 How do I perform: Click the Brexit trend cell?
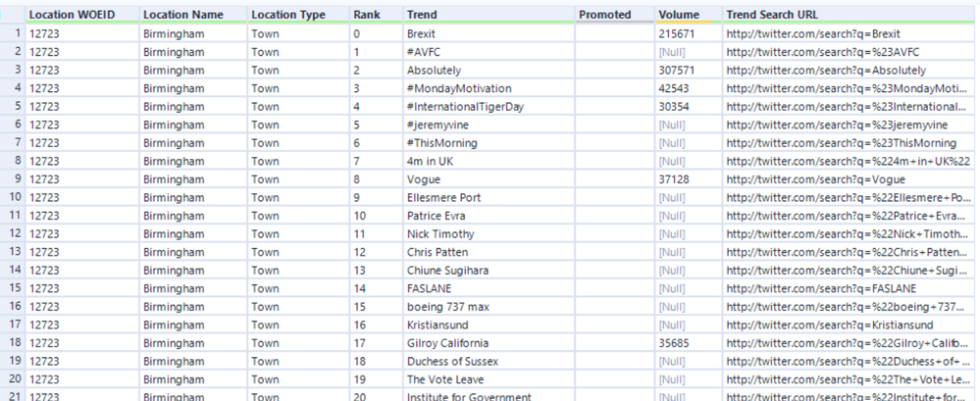point(489,33)
